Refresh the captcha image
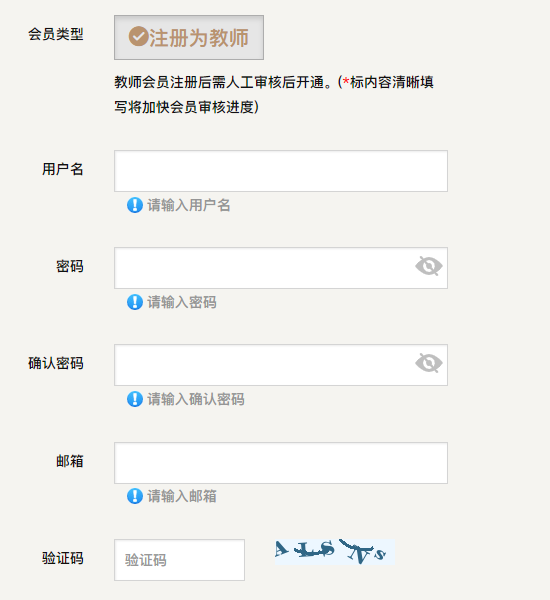550x600 pixels. coord(335,552)
